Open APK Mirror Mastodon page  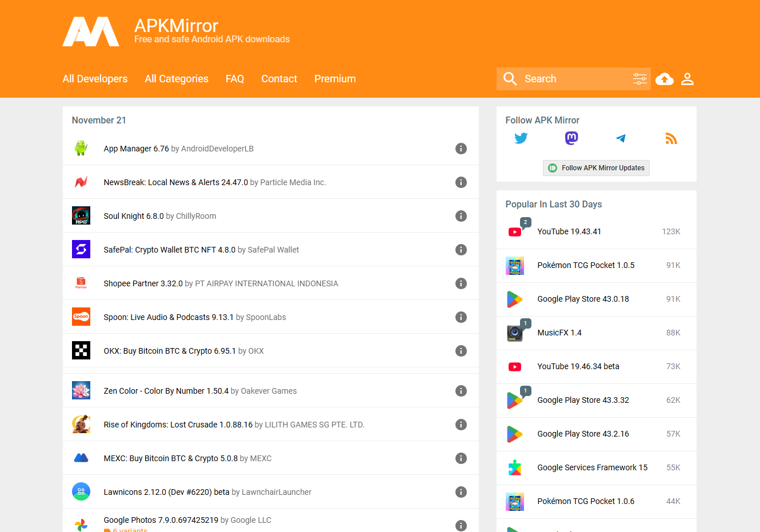click(x=571, y=138)
